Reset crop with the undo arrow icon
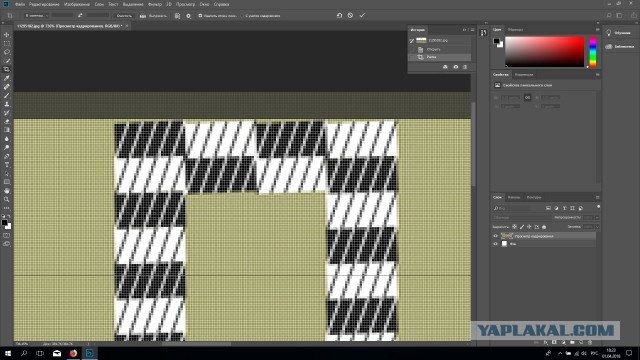This screenshot has height=360, width=640. (339, 15)
